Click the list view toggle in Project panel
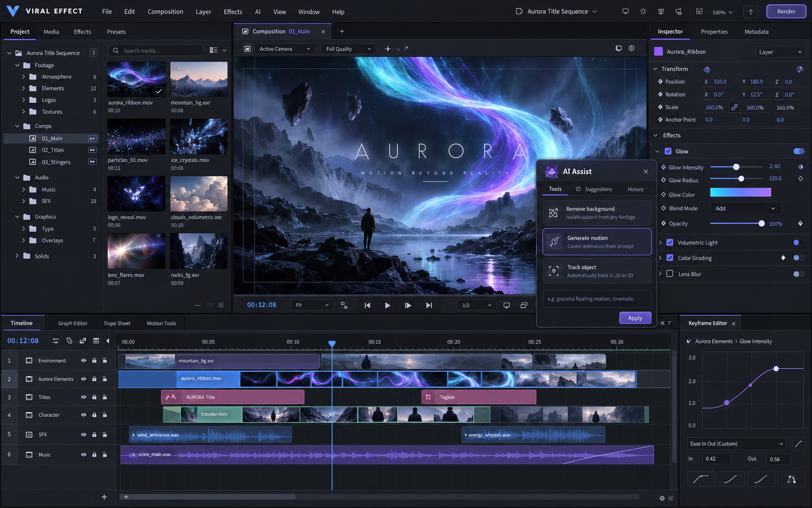The image size is (812, 508). pyautogui.click(x=213, y=50)
